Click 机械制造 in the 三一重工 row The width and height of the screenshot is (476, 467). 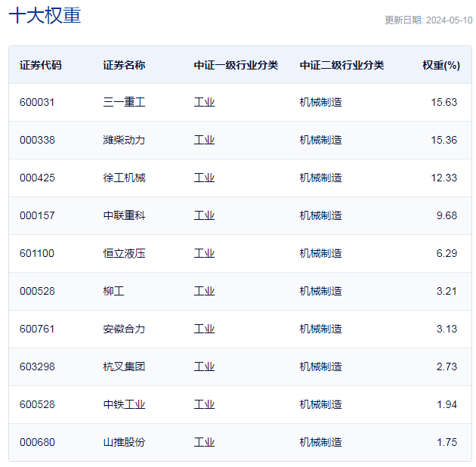(x=320, y=102)
